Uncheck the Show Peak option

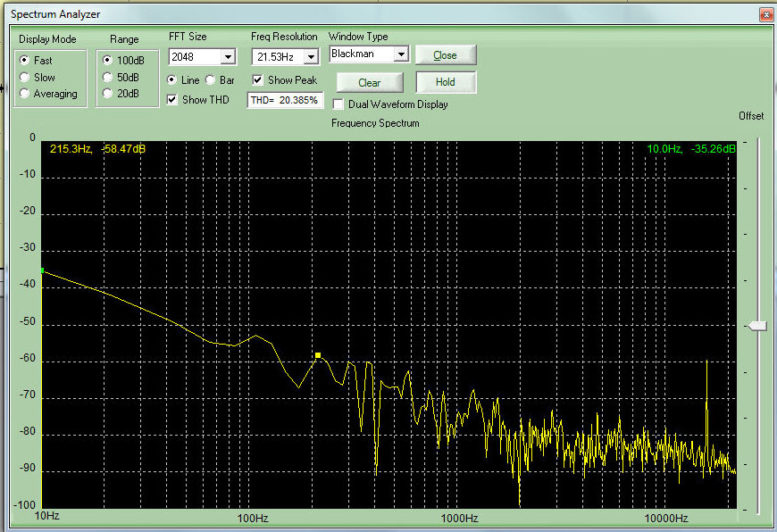pos(258,80)
